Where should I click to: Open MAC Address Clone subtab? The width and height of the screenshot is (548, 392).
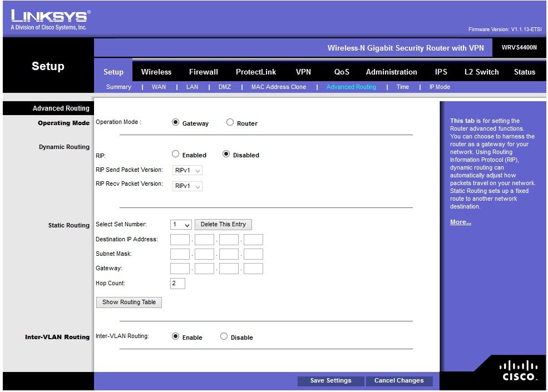click(278, 87)
